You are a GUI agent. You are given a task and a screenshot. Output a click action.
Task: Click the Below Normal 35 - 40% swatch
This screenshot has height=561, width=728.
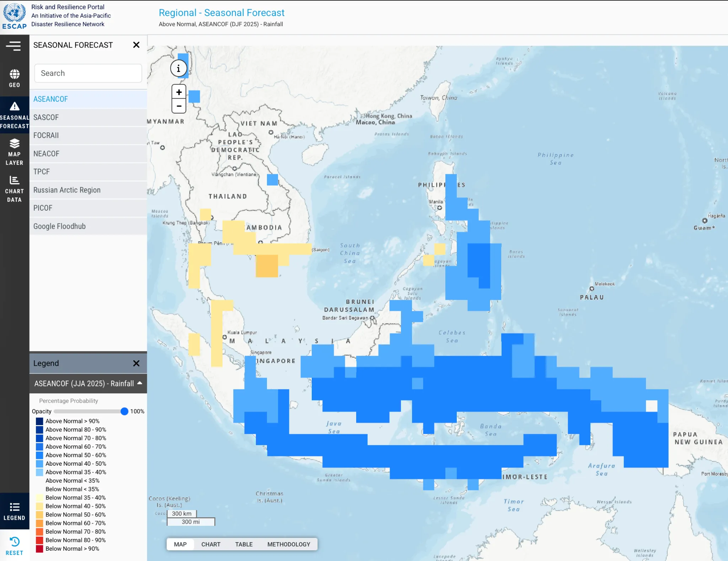point(39,498)
